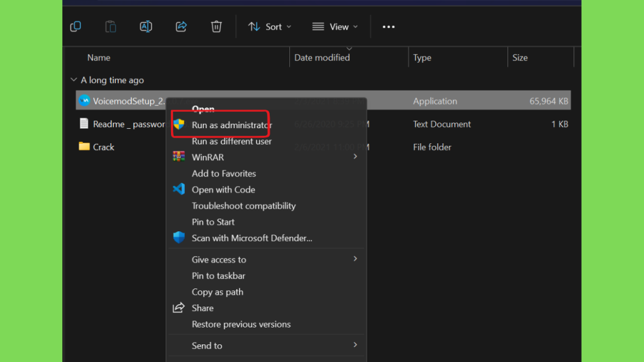The width and height of the screenshot is (644, 362).
Task: Click the Rename icon in toolbar
Action: 146,26
